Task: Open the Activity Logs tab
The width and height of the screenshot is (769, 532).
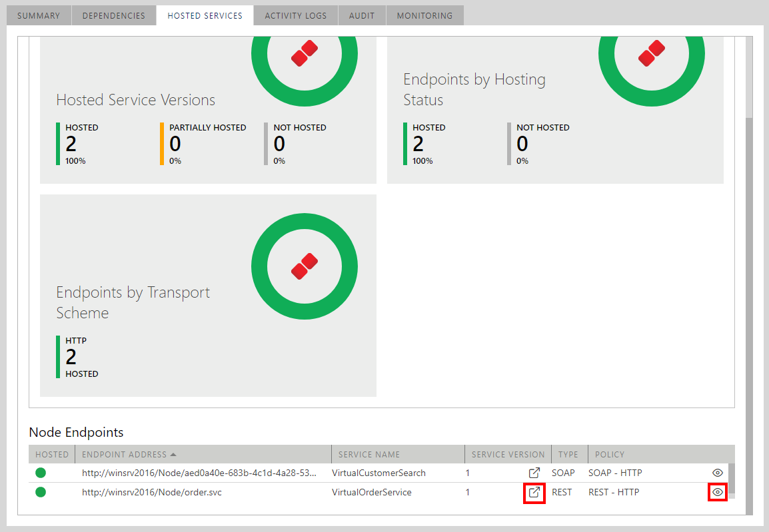Action: 295,15
